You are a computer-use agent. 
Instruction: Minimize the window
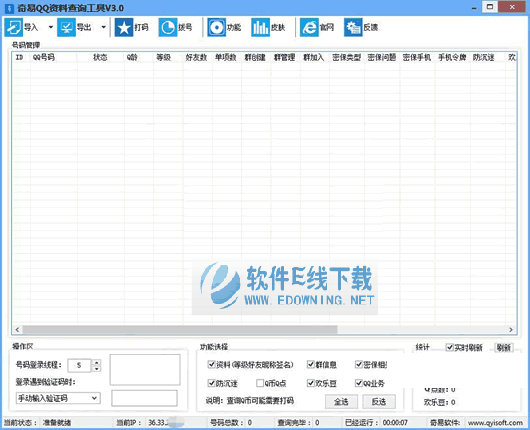(x=474, y=8)
